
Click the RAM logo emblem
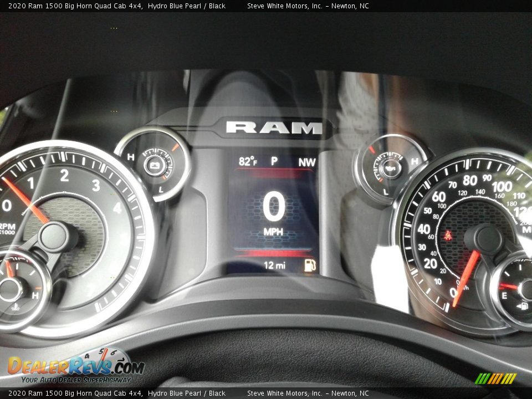[272, 128]
